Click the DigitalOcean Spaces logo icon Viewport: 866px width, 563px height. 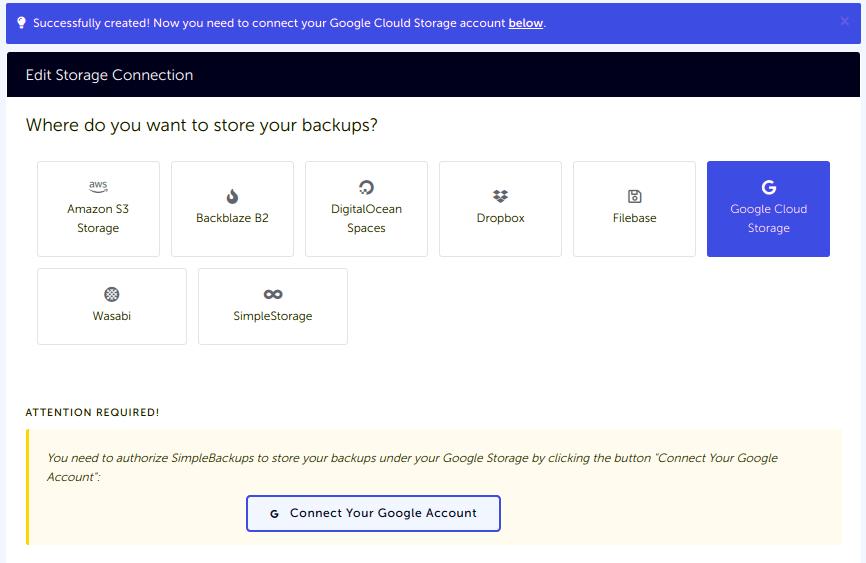click(366, 187)
